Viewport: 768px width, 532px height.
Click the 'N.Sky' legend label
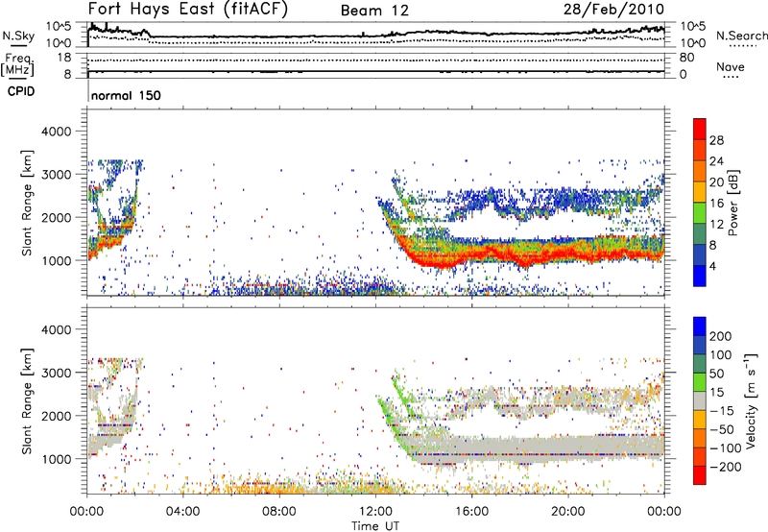click(18, 36)
